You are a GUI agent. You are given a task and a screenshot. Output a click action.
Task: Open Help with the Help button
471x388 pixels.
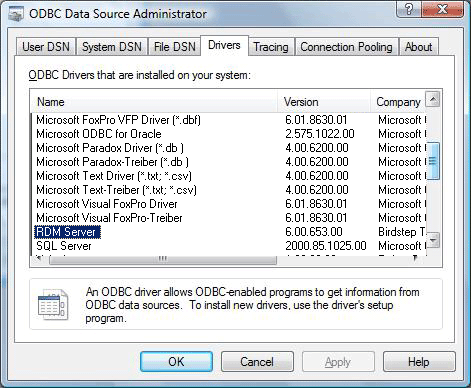click(x=419, y=362)
